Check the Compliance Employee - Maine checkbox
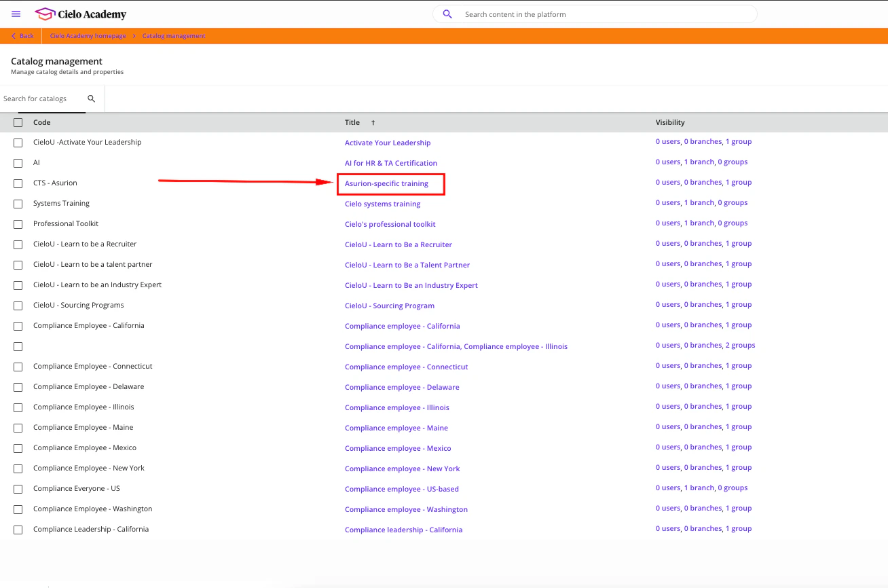This screenshot has width=888, height=588. [18, 428]
